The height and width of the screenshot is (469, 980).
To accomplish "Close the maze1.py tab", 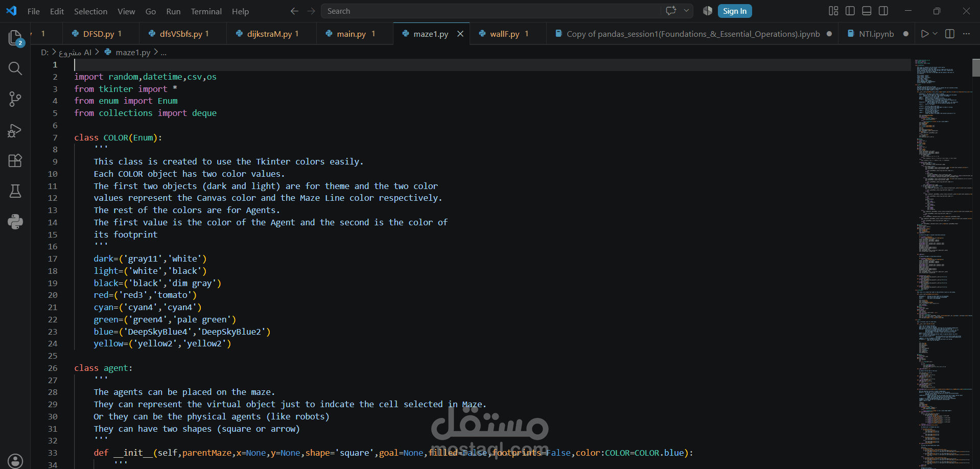I will coord(460,34).
